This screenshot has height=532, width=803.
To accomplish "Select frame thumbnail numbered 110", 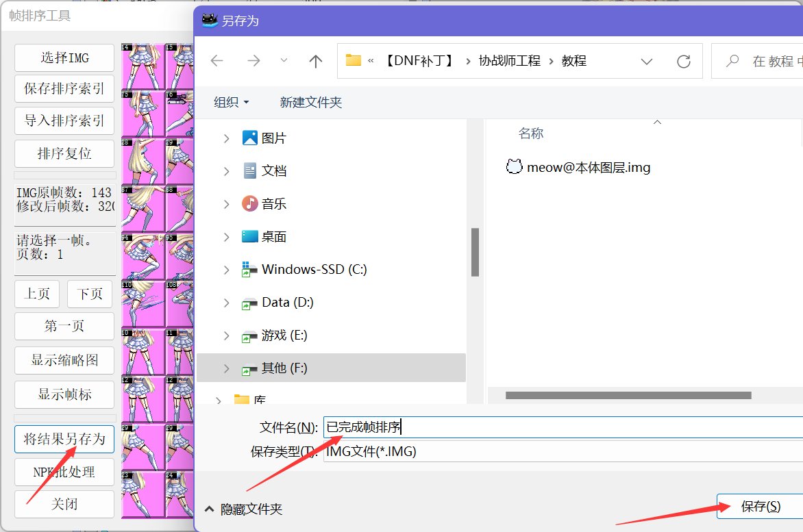I will click(x=143, y=303).
